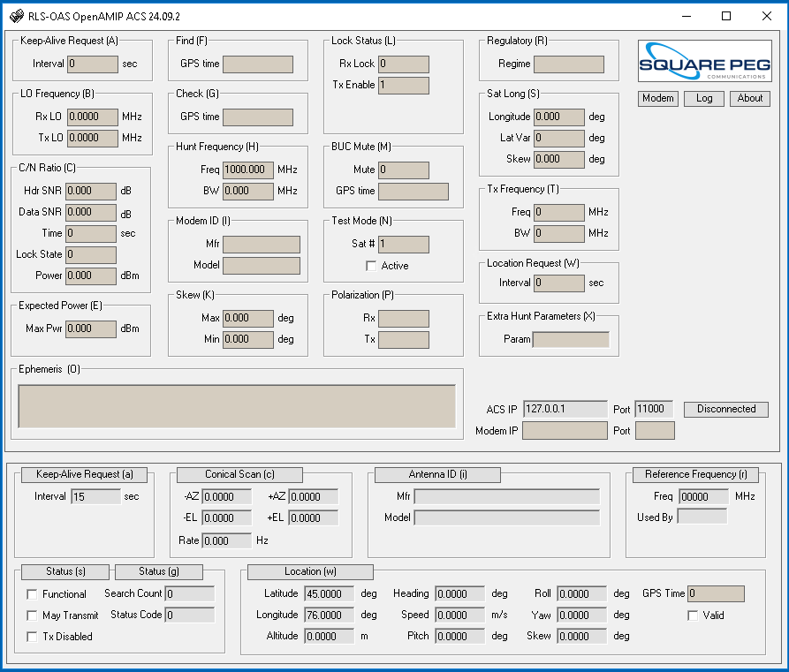Select the Tx LO frequency field
This screenshot has height=672, width=789.
tap(93, 138)
